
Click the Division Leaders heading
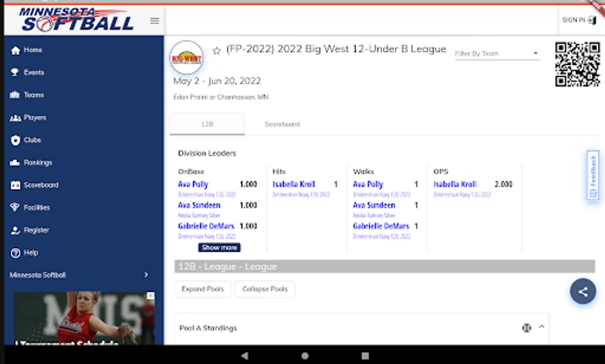[x=207, y=153]
